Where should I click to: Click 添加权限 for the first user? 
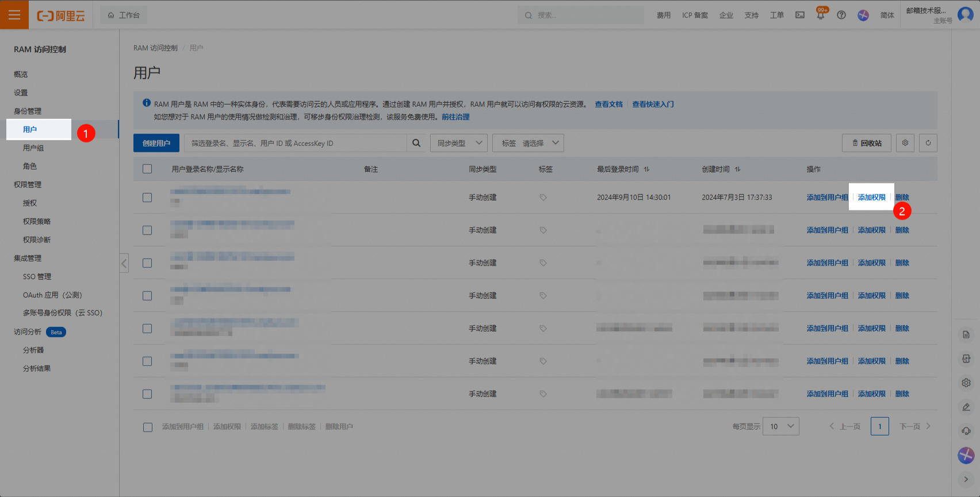[x=872, y=197]
